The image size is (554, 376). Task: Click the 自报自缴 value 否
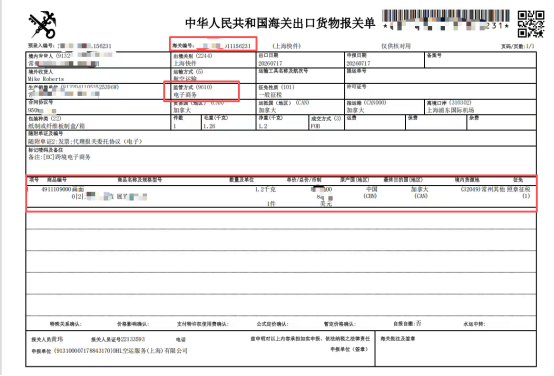tap(418, 323)
